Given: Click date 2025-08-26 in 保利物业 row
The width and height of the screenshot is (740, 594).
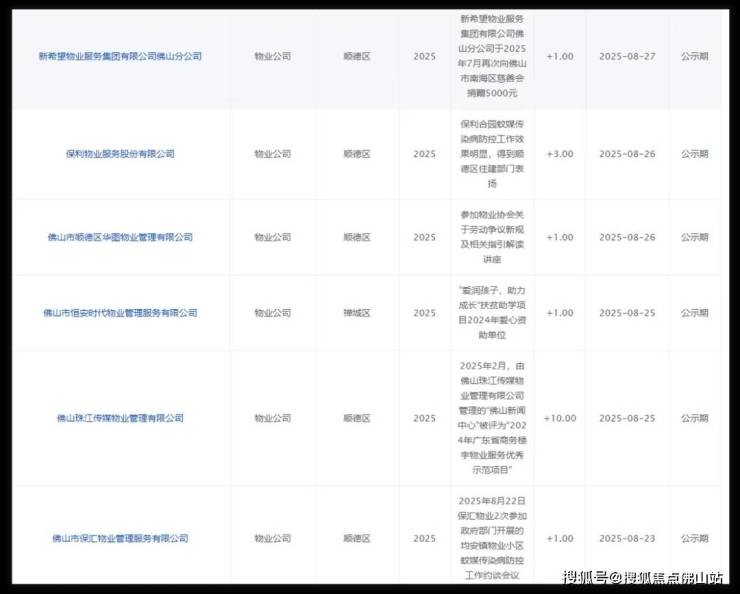Looking at the screenshot, I should (x=627, y=154).
